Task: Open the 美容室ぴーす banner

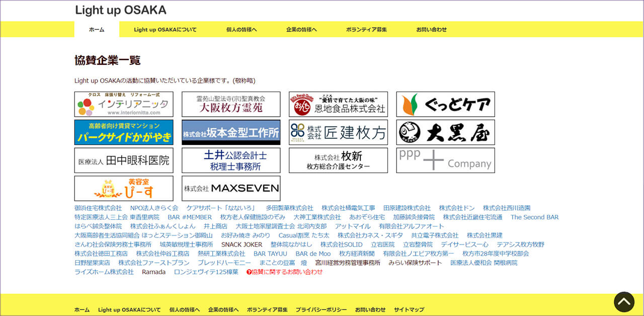Action: 124,189
